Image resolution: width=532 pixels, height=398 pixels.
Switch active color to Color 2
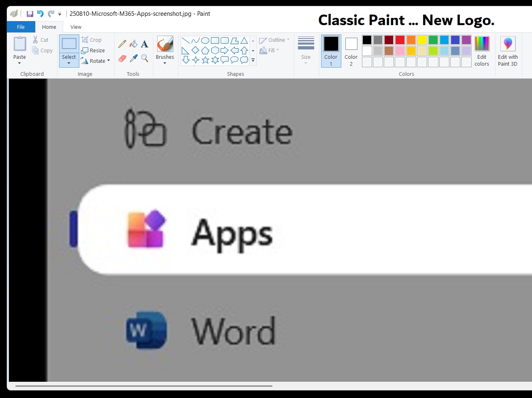[x=351, y=51]
